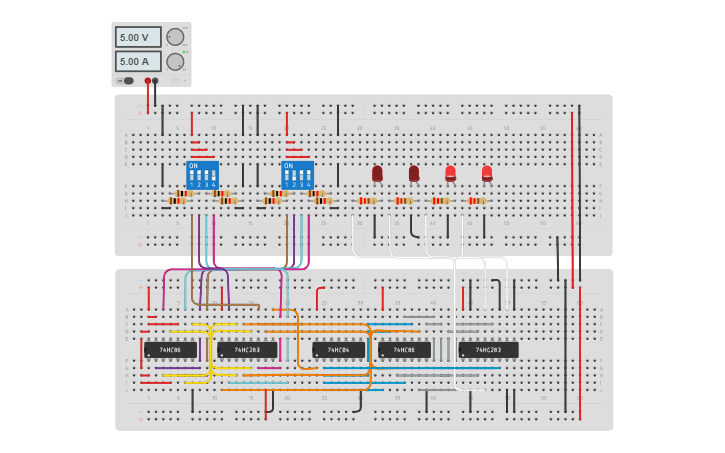The height and width of the screenshot is (453, 725).
Task: Flip switch 4 on the right DIP switch
Action: (309, 175)
